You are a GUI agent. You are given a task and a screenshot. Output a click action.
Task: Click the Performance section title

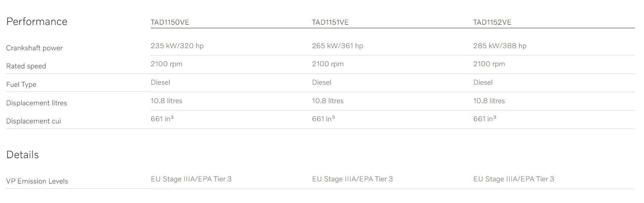[37, 22]
